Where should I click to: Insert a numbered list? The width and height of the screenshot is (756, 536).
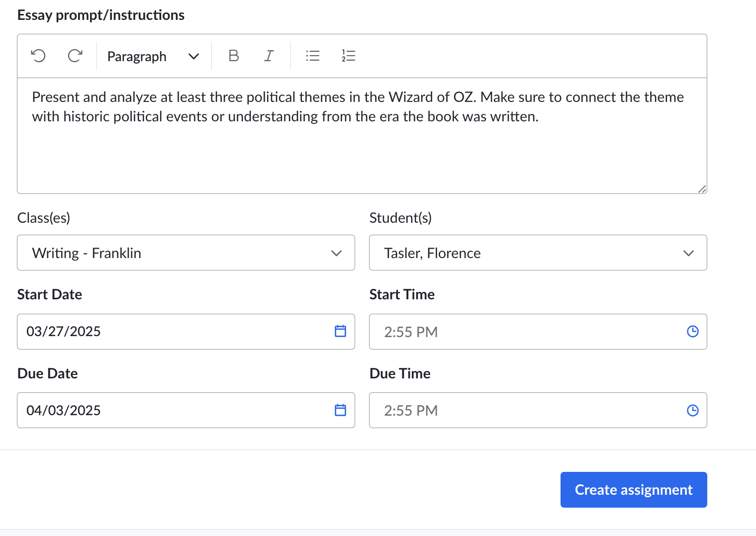coord(349,56)
